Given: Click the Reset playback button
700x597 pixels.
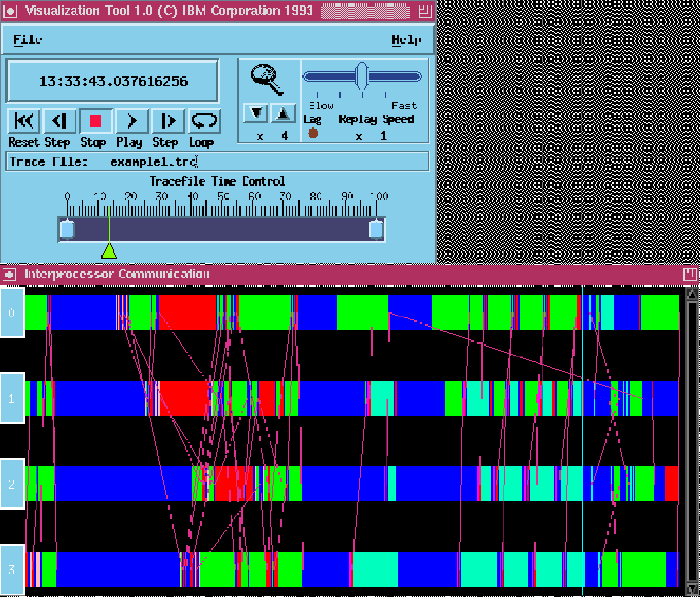Looking at the screenshot, I should (x=24, y=121).
